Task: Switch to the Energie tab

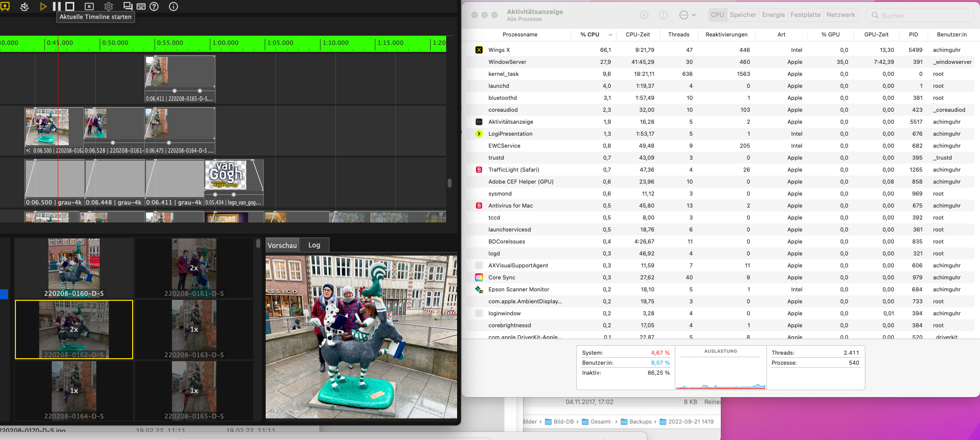Action: point(773,15)
